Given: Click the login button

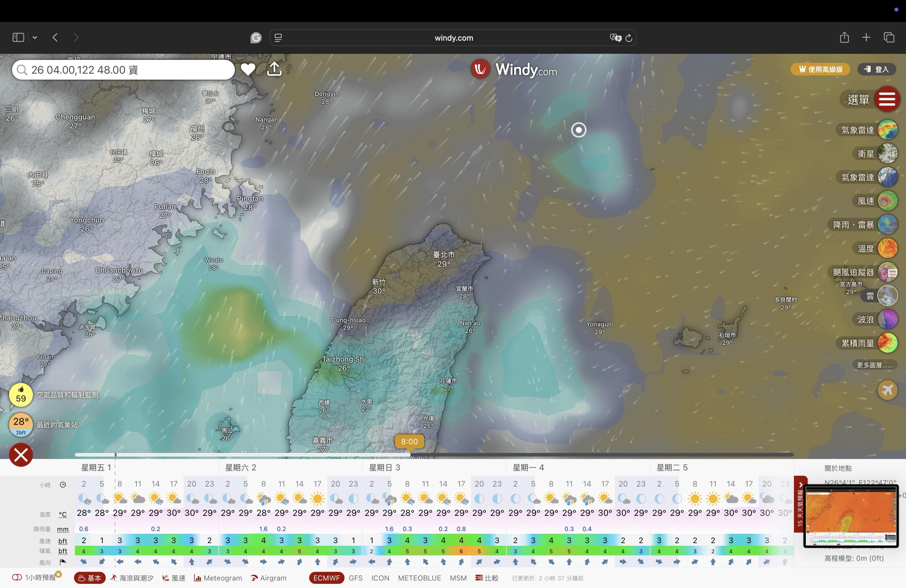Looking at the screenshot, I should click(x=877, y=69).
